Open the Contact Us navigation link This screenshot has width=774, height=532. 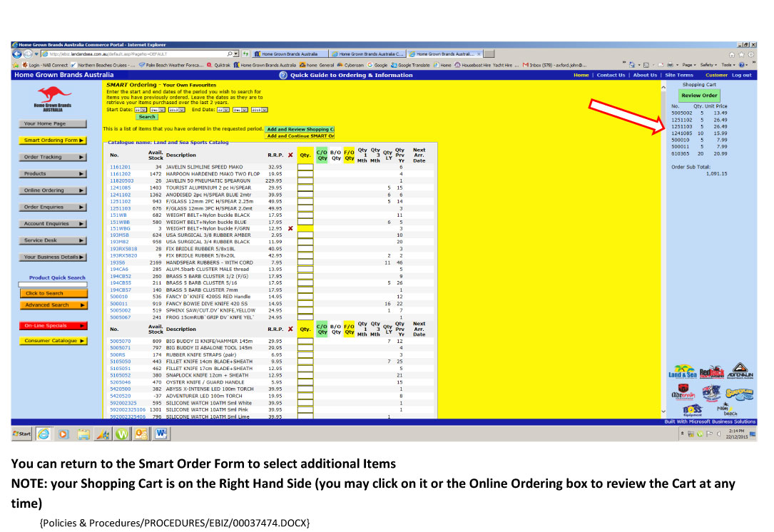pos(611,75)
